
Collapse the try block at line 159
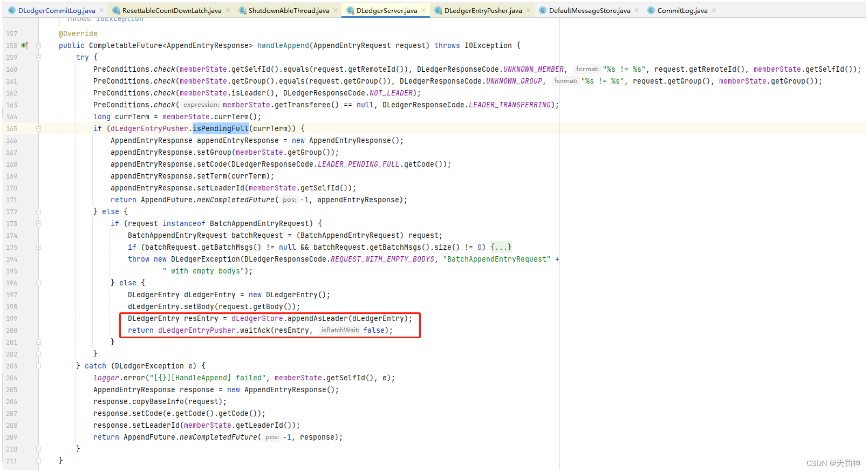[x=38, y=57]
